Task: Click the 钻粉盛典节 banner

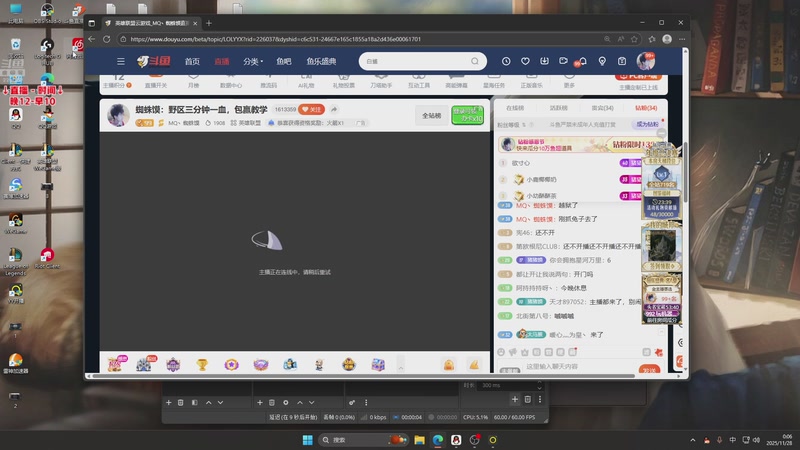Action: (571, 145)
